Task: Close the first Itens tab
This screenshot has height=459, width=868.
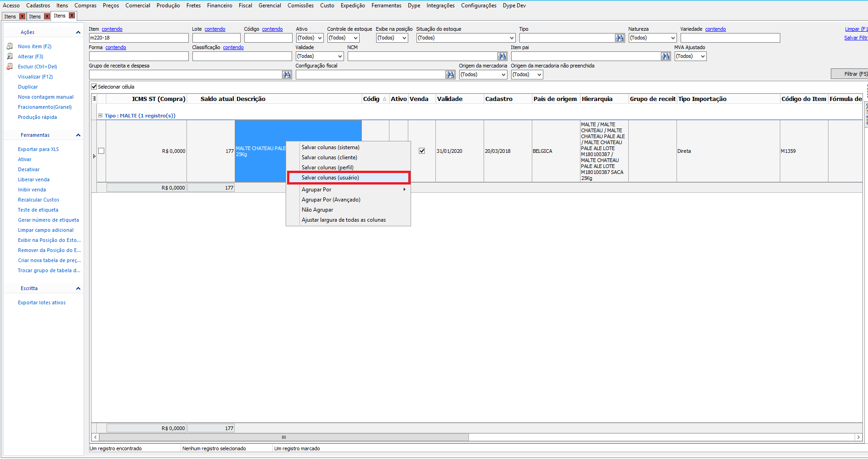Action: coord(22,17)
